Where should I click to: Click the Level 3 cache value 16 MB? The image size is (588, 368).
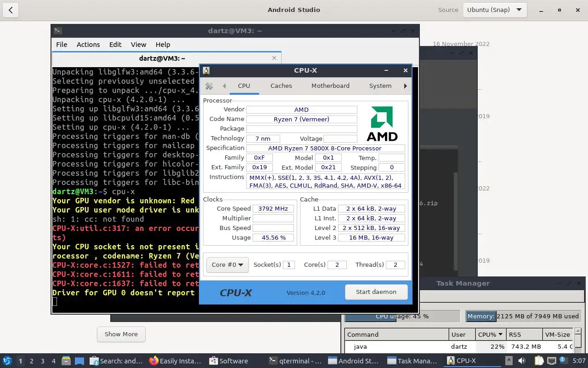click(372, 238)
